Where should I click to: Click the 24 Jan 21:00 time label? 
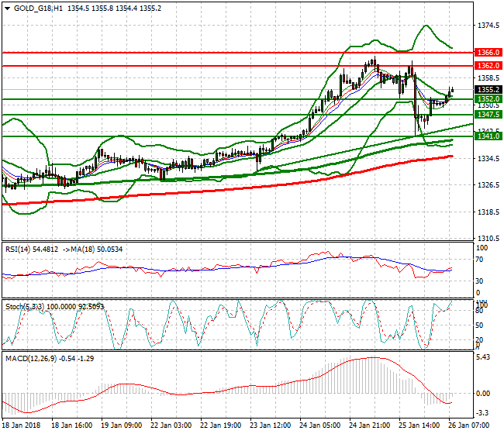[x=371, y=425]
